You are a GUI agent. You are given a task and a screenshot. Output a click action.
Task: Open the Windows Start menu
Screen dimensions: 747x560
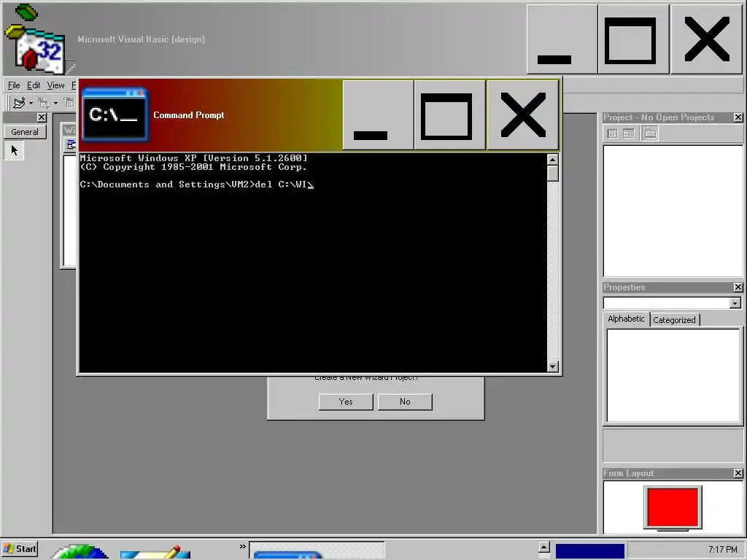20,549
